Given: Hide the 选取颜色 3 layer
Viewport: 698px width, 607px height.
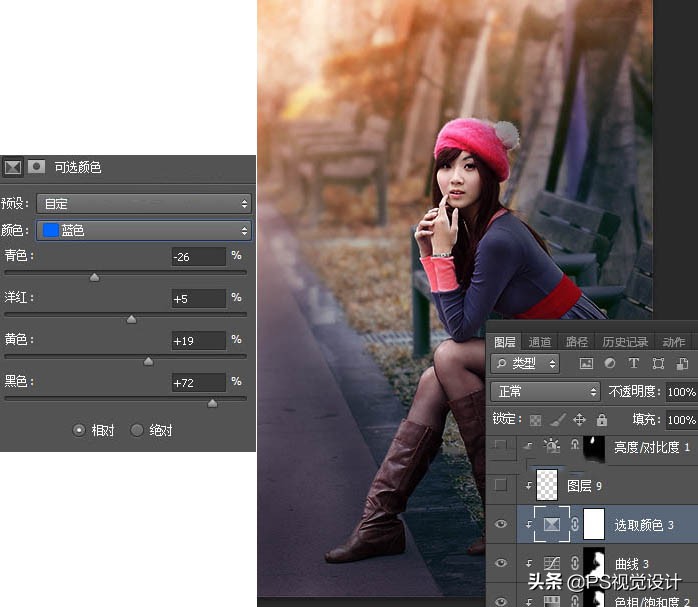Looking at the screenshot, I should click(501, 524).
